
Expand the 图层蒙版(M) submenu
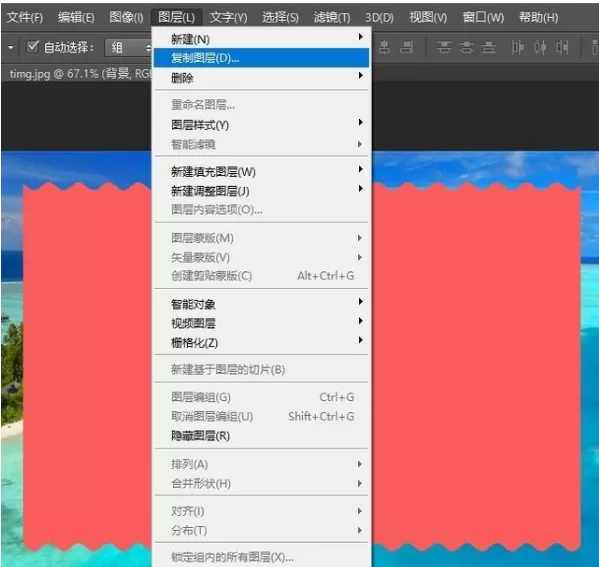[261, 238]
